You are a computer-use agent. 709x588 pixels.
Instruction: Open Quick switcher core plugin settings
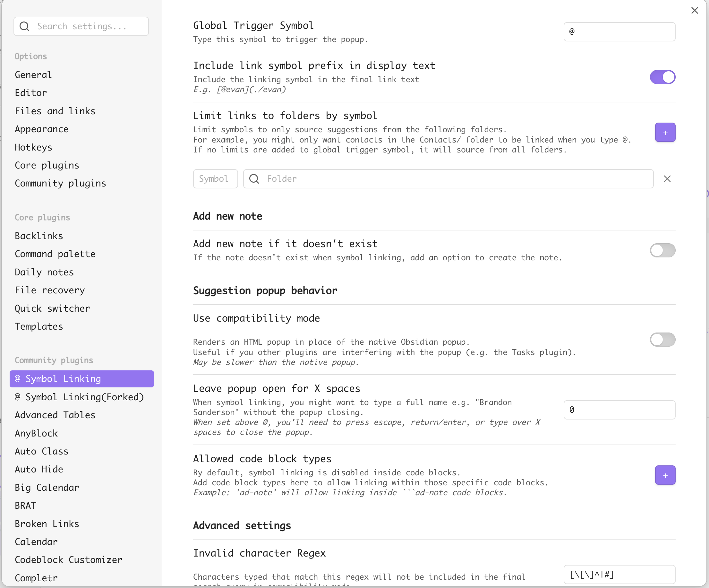pos(52,308)
